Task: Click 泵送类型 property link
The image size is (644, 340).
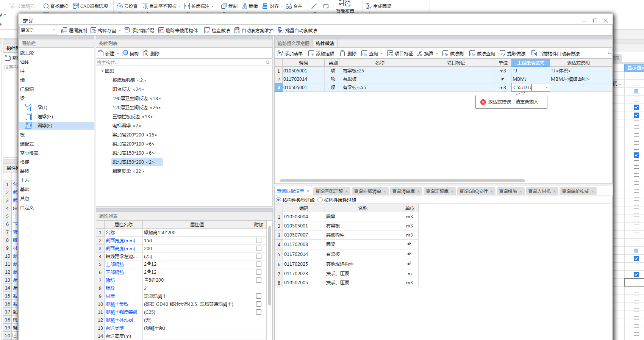Action: 115,328
